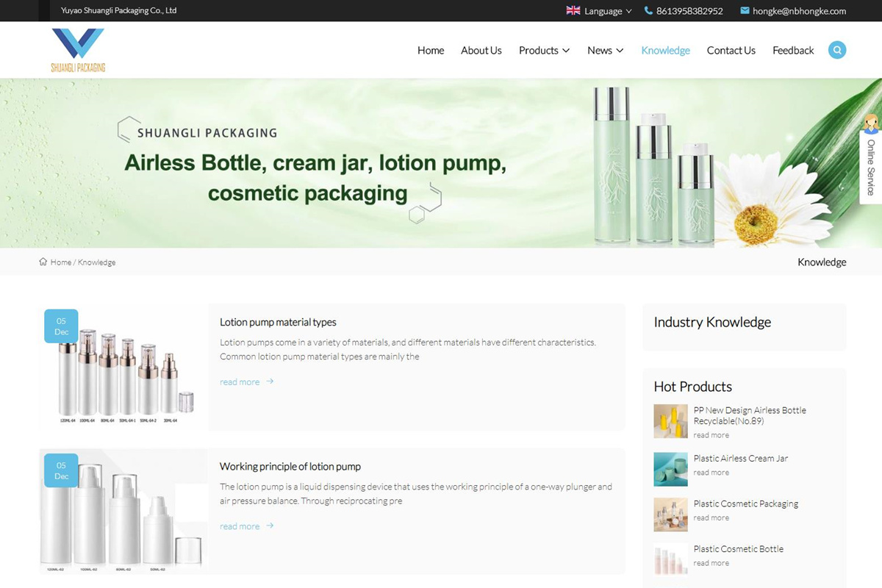Click the home icon in breadcrumb

pyautogui.click(x=43, y=262)
